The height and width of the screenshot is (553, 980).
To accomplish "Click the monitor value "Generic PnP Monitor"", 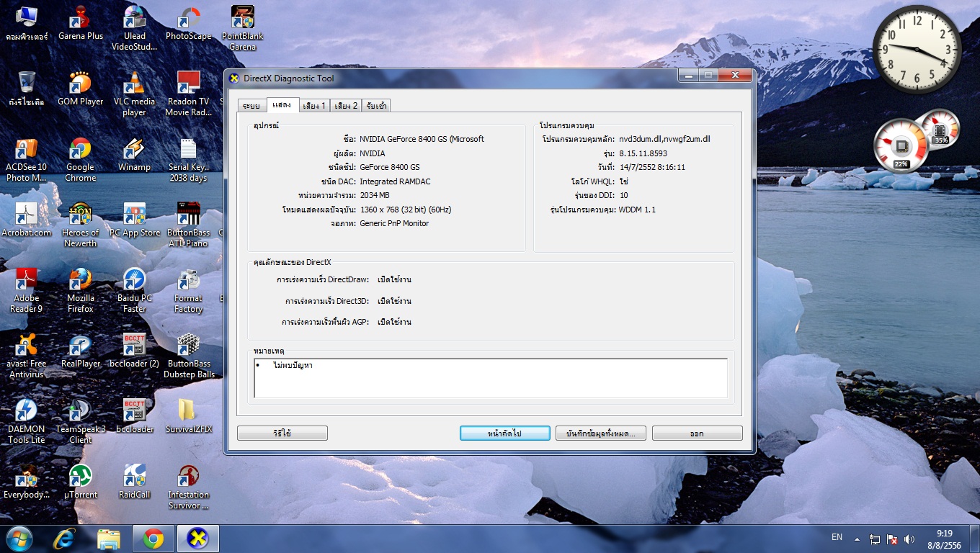I will point(394,223).
